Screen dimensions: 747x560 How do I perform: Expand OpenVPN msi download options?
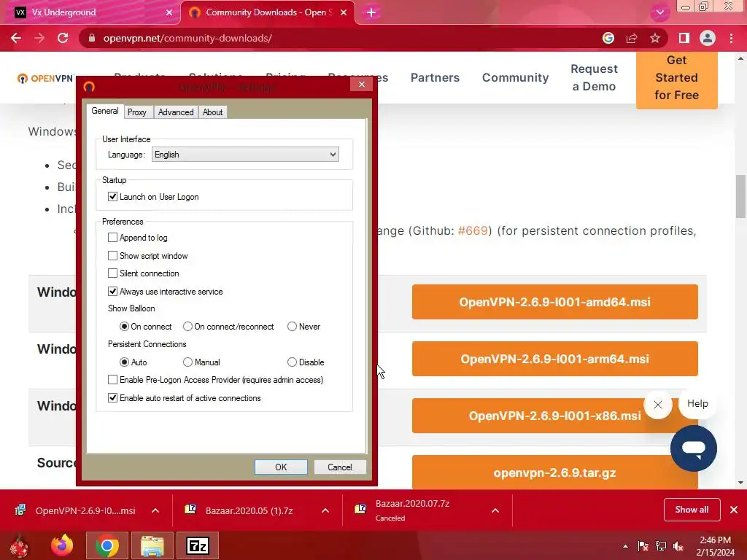tap(155, 510)
